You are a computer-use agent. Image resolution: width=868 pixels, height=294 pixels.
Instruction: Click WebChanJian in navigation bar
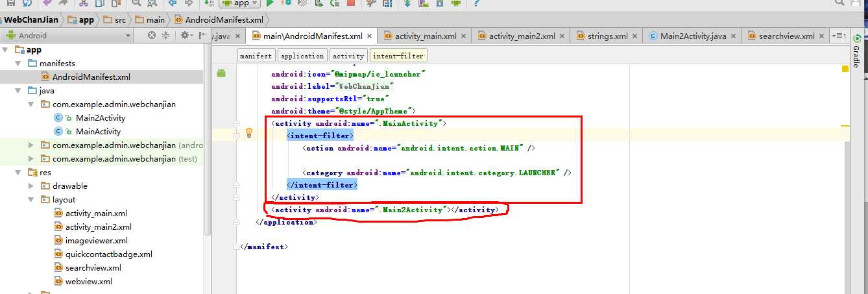point(31,19)
